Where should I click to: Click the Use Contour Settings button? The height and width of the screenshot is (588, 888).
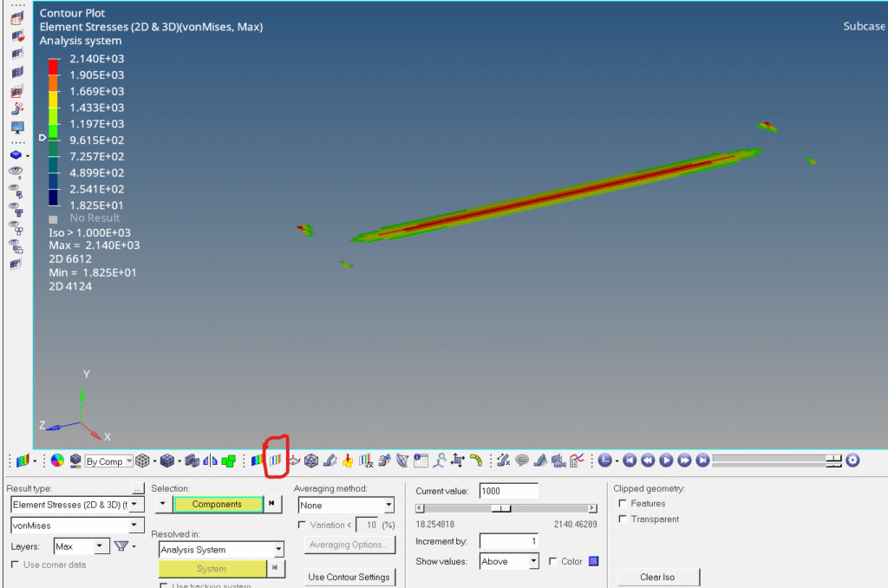point(349,578)
